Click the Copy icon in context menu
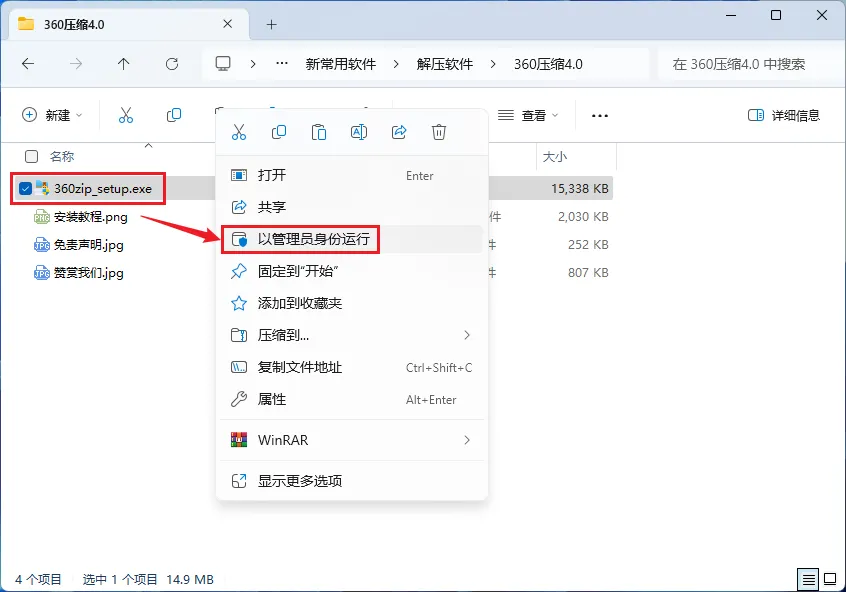This screenshot has width=846, height=592. [x=279, y=132]
